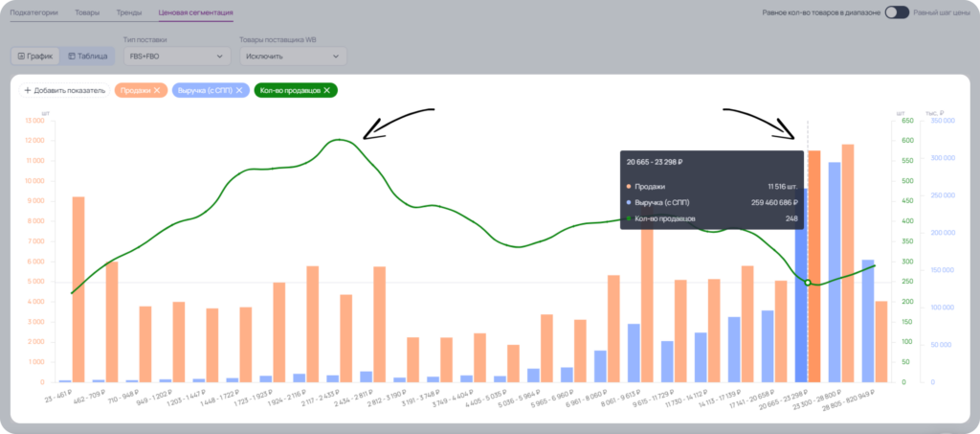This screenshot has height=434, width=980.
Task: Remove the Выручка (с СПП) indicator via its X
Action: tap(238, 91)
